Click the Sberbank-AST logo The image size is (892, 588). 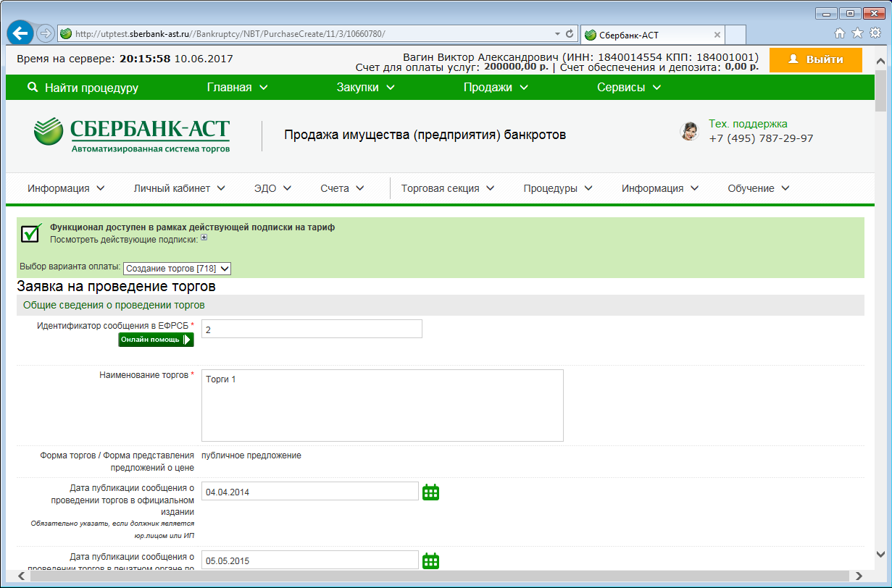click(132, 135)
